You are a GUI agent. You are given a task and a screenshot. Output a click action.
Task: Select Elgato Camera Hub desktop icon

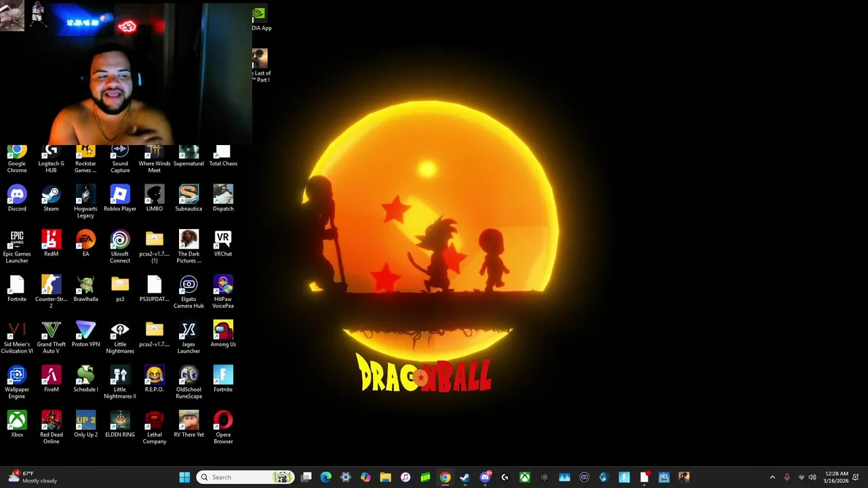[189, 292]
